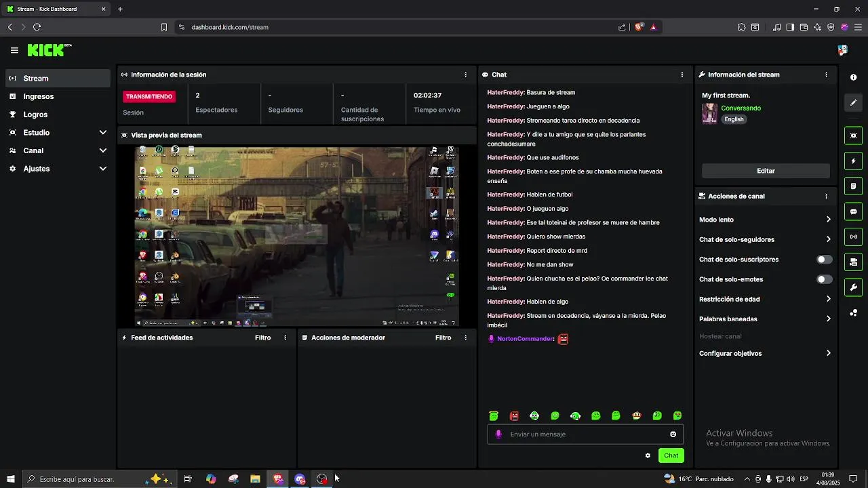Open the emoji picker in message box
The height and width of the screenshot is (488, 868).
(673, 434)
